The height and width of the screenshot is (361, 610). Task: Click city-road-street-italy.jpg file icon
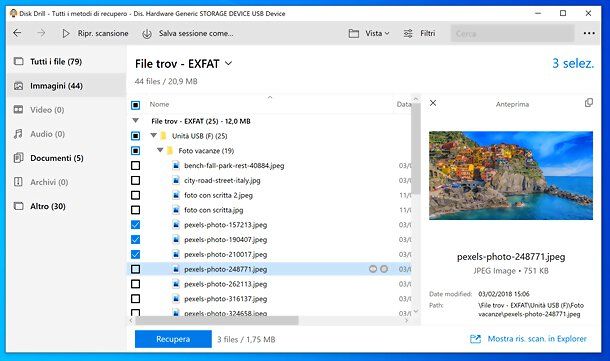tap(176, 180)
